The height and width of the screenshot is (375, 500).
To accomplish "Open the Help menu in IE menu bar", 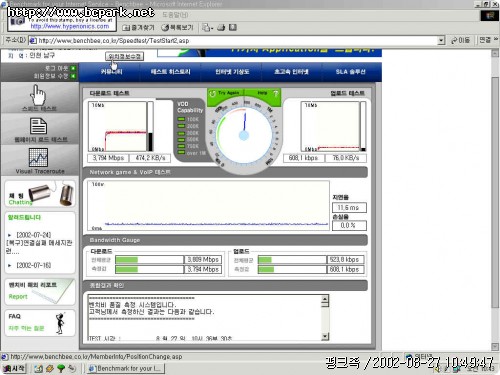I will point(175,15).
